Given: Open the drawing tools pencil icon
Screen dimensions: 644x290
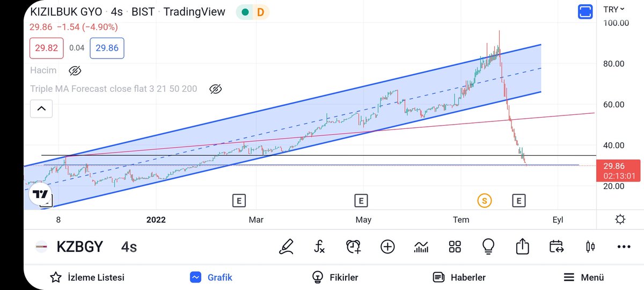Looking at the screenshot, I should tap(287, 247).
